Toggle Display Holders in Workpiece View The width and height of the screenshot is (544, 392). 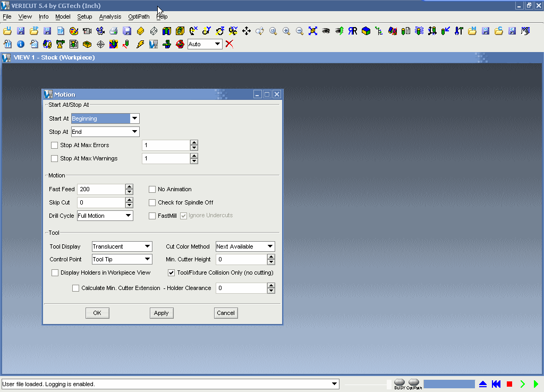55,272
